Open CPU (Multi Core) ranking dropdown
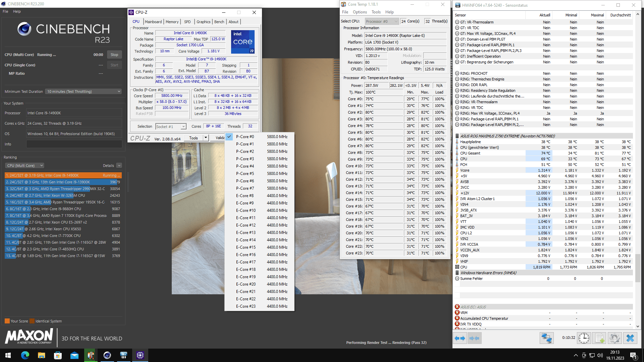The width and height of the screenshot is (644, 362). click(24, 166)
